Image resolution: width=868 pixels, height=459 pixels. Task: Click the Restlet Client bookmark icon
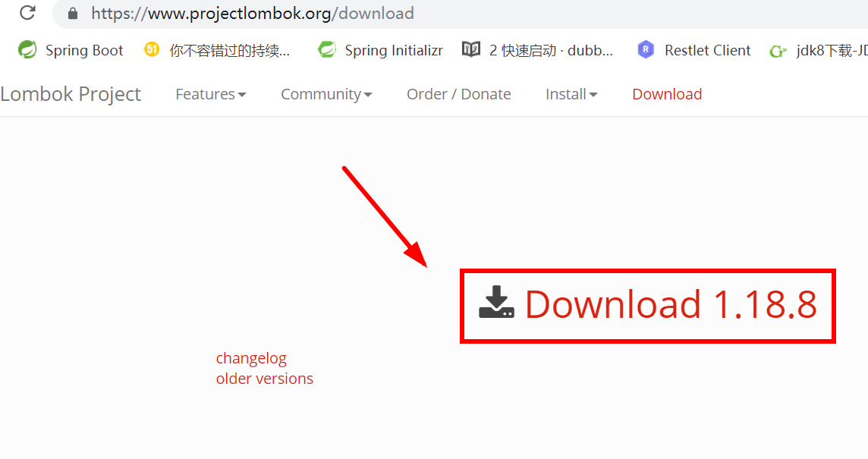point(646,50)
